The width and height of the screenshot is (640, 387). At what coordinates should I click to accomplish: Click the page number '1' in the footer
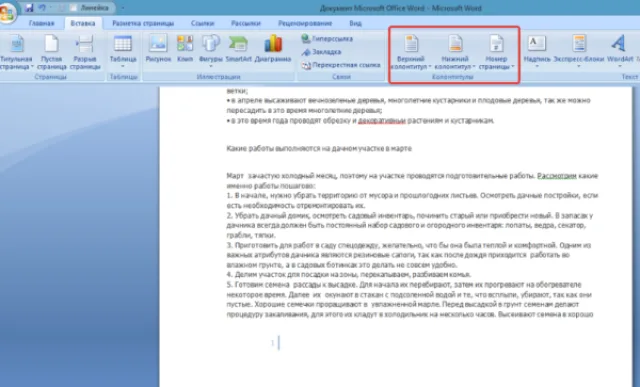click(272, 343)
